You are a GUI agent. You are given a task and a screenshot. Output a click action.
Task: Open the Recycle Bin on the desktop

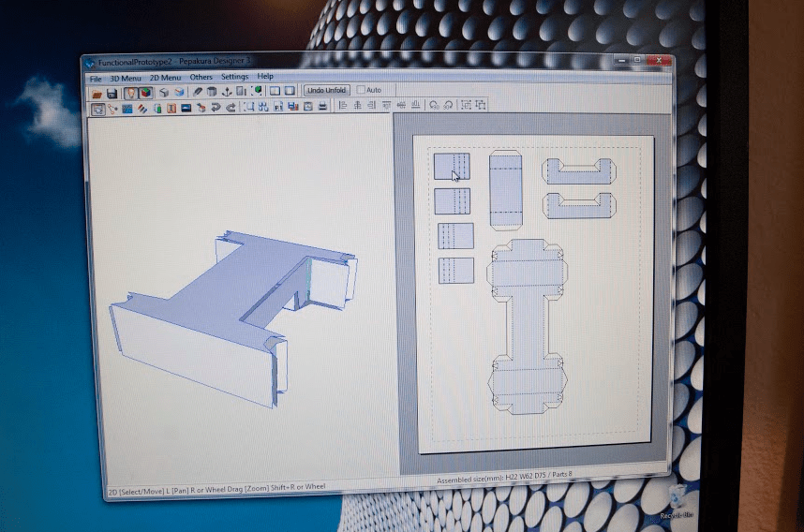click(677, 501)
